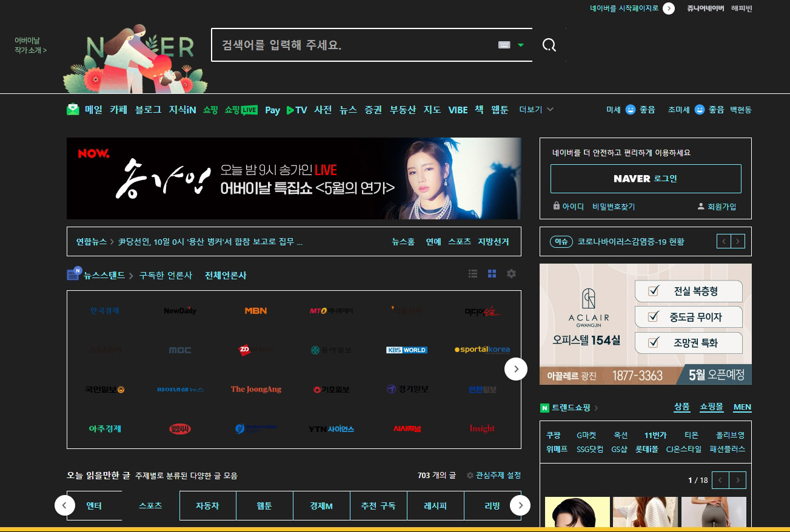Open the 쇼핑LIVE service
This screenshot has height=532, width=790.
241,110
